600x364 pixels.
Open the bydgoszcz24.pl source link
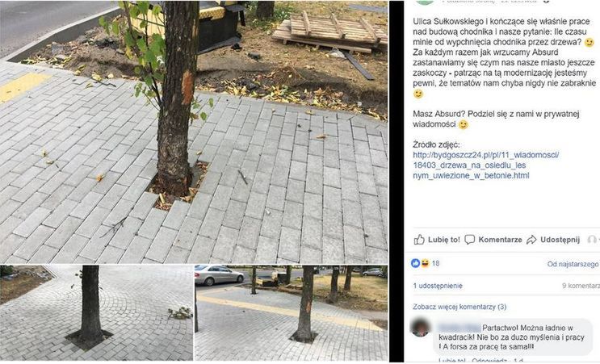[486, 165]
